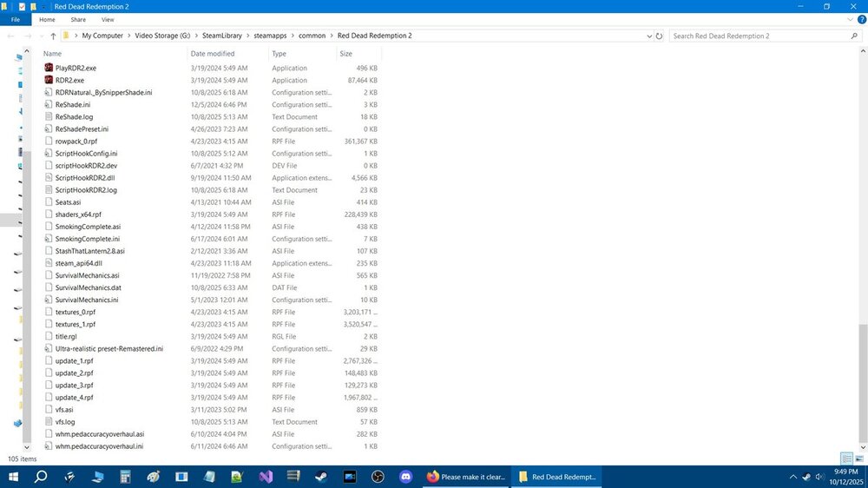Viewport: 868px width, 488px height.
Task: Switch to large icons view in status bar
Action: (x=858, y=458)
